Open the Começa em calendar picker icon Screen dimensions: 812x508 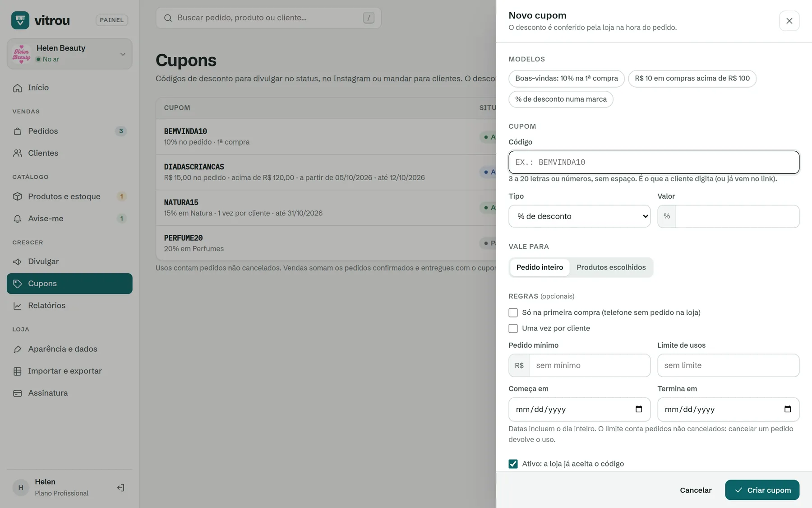pos(639,409)
